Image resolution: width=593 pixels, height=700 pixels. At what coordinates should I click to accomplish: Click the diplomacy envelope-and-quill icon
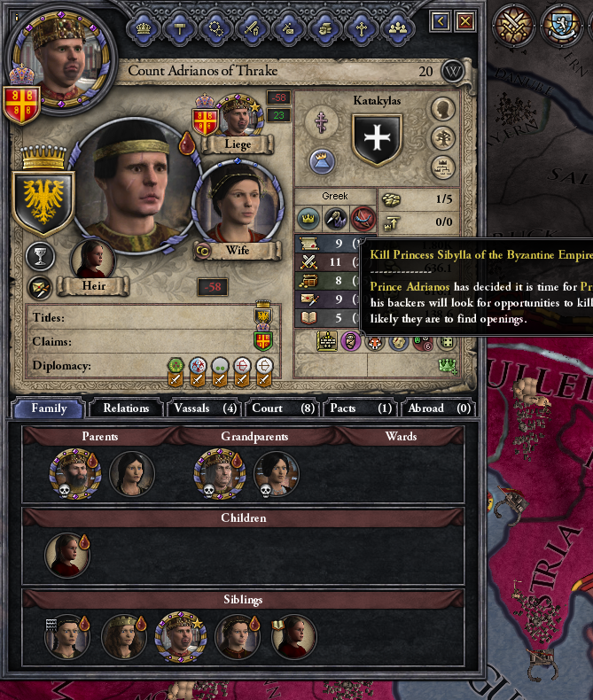click(x=40, y=288)
